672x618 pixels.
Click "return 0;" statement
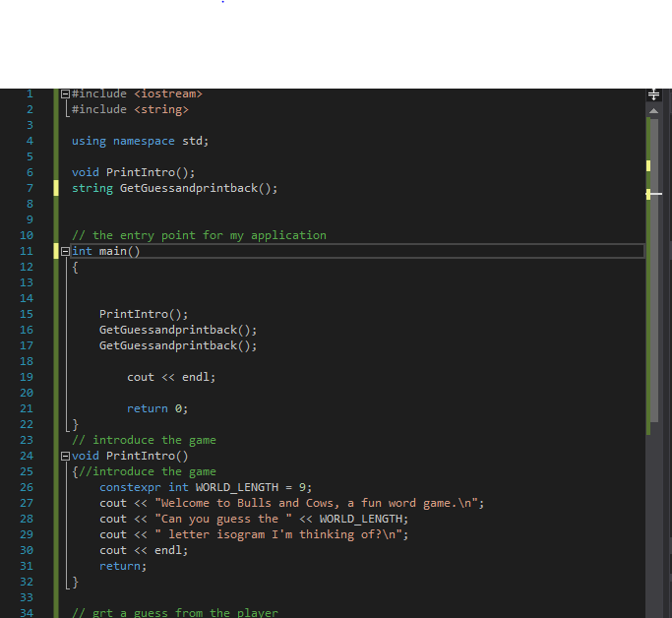[x=157, y=408]
